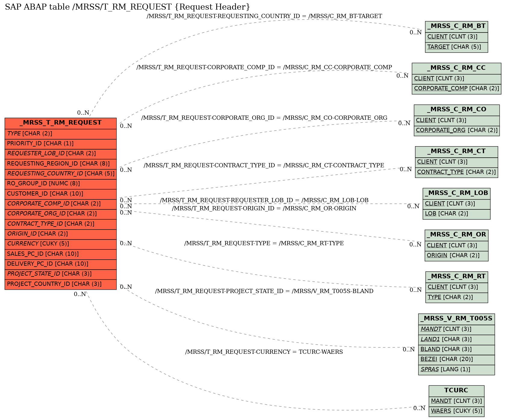Select the PRIORITY_ID [CHAR (1)] field

61,144
